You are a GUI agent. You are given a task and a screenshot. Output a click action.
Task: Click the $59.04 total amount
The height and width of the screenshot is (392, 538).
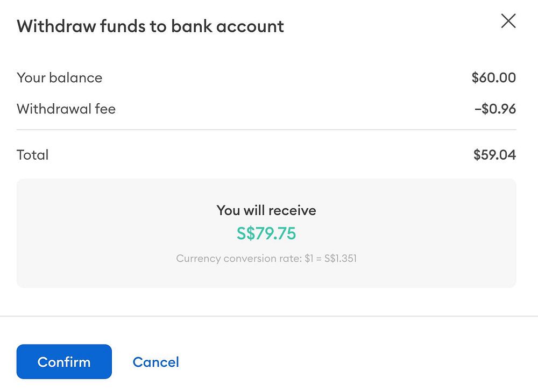pyautogui.click(x=494, y=155)
